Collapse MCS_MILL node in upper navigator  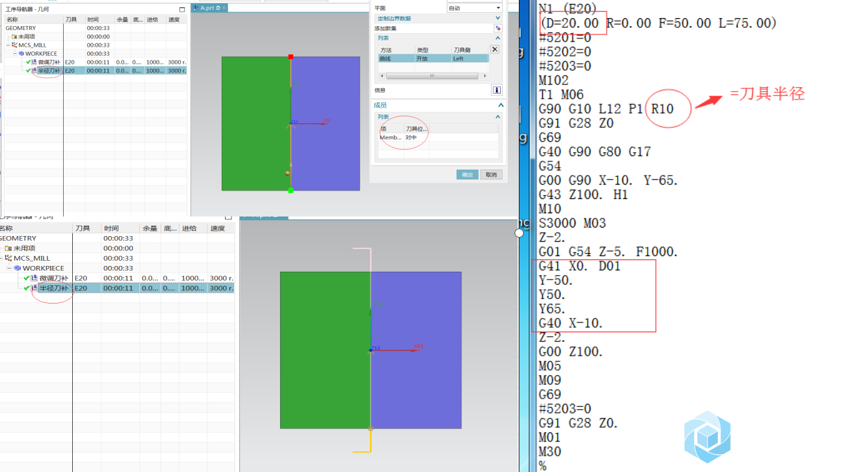8,45
